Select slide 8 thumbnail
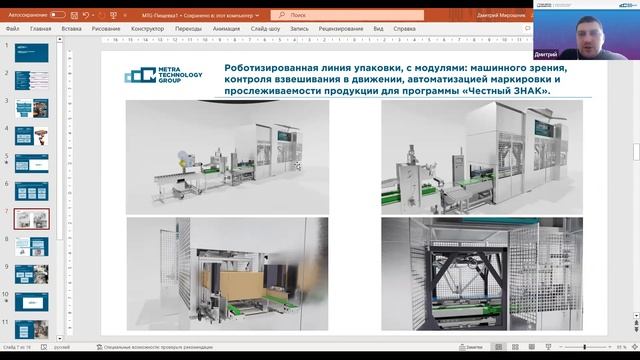This screenshot has width=640, height=360. click(x=31, y=247)
